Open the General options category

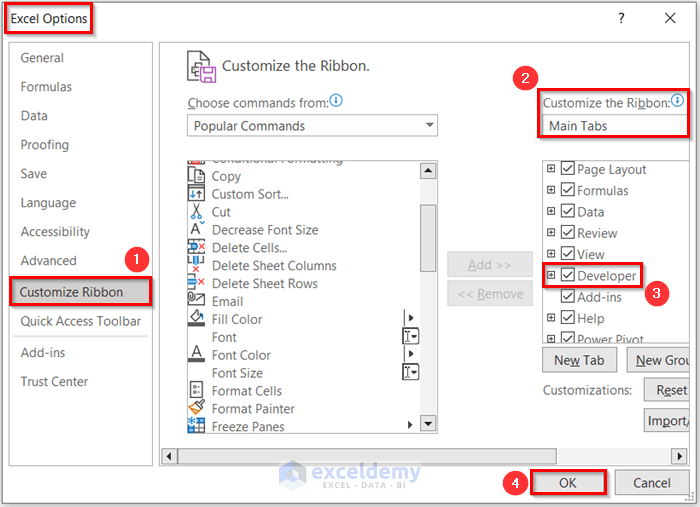pos(42,58)
